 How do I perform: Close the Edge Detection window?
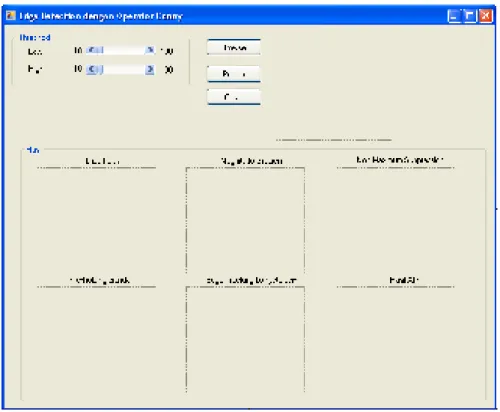[485, 16]
